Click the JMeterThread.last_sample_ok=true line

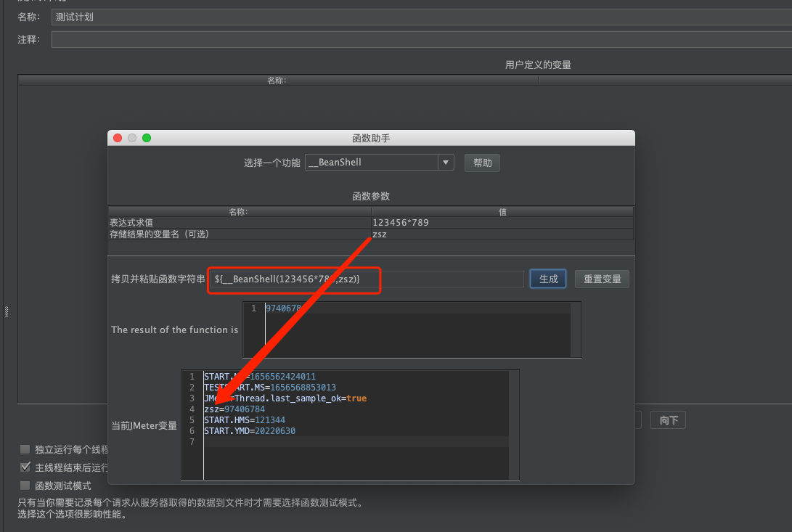click(285, 398)
